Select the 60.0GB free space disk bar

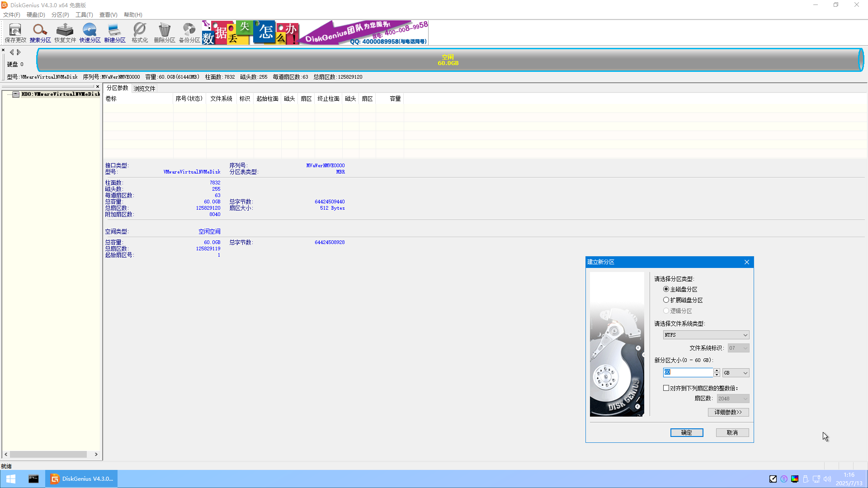[450, 60]
